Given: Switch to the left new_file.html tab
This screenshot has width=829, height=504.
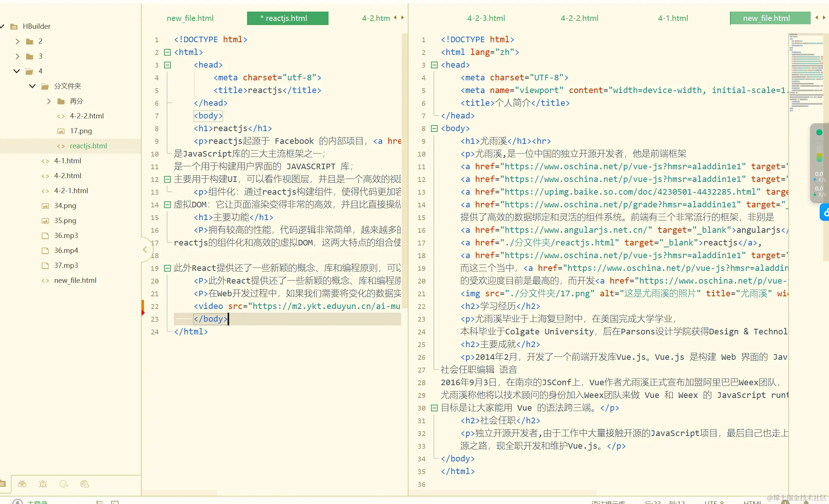Looking at the screenshot, I should tap(190, 18).
